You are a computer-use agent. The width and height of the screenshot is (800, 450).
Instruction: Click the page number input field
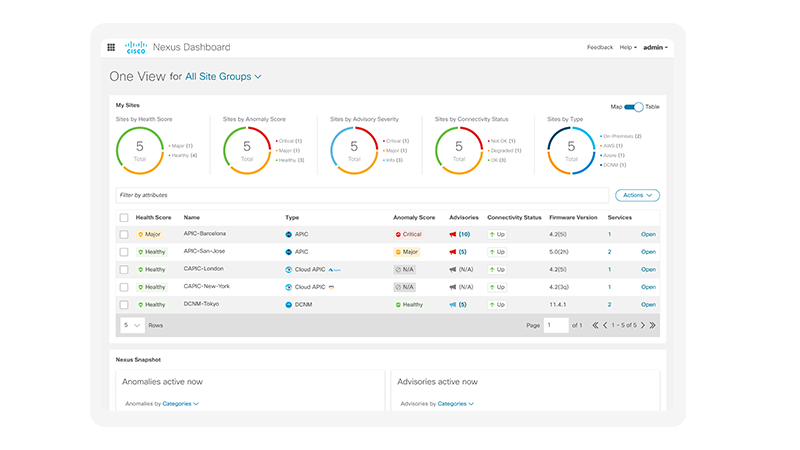(x=556, y=326)
